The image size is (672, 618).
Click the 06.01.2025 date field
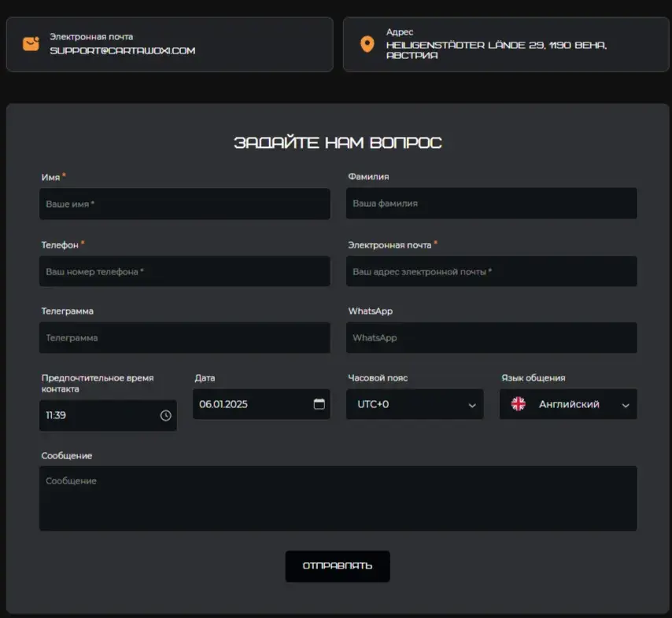tap(261, 404)
